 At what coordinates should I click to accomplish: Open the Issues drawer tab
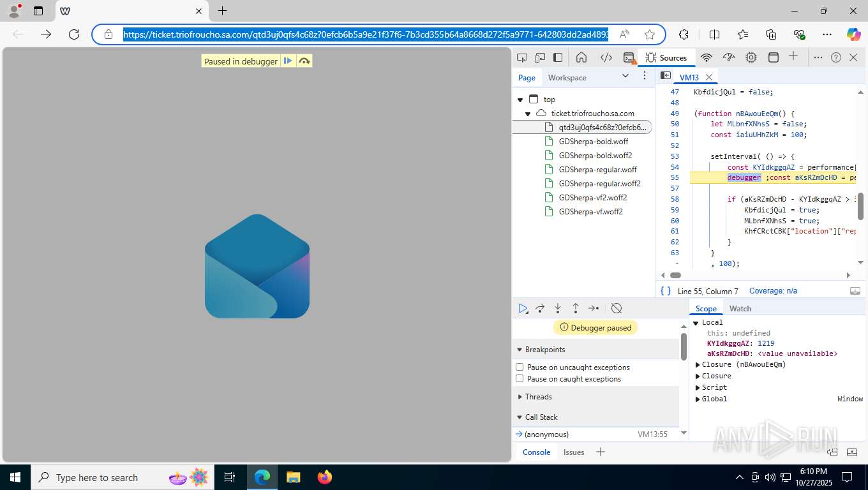[574, 452]
